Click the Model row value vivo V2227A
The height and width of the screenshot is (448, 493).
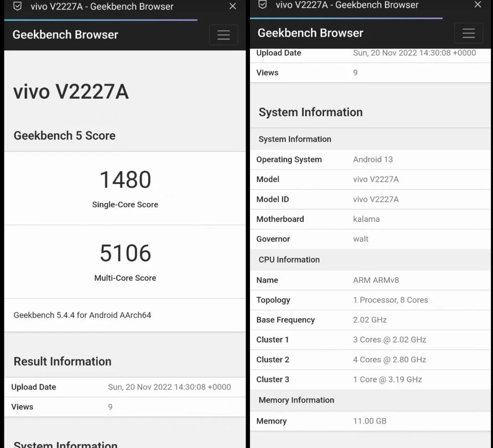[x=376, y=179]
